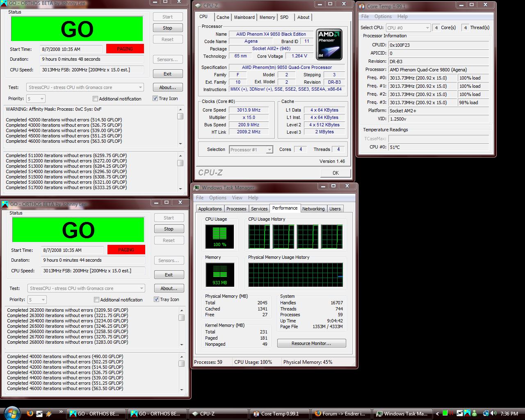525x420 pixels.
Task: Open the File menu in Core Temp
Action: (365, 16)
